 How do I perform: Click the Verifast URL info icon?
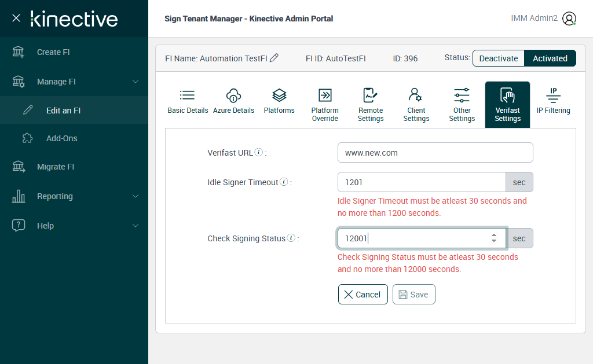(x=259, y=152)
